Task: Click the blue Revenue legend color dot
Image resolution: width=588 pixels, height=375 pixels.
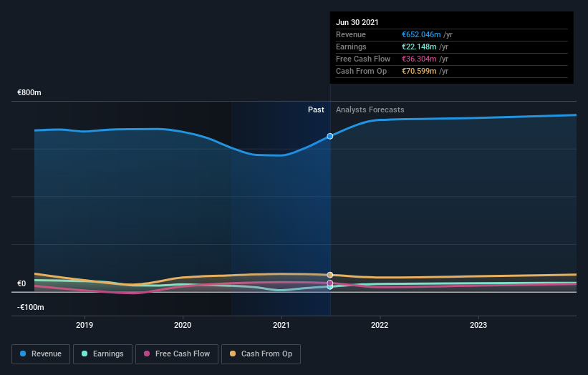Action: tap(23, 354)
